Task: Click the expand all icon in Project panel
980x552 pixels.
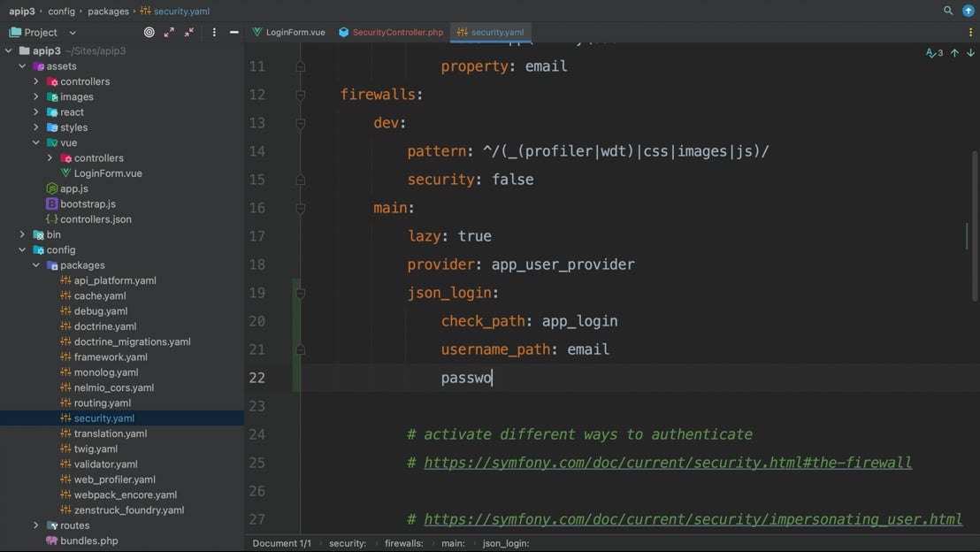Action: click(x=169, y=32)
